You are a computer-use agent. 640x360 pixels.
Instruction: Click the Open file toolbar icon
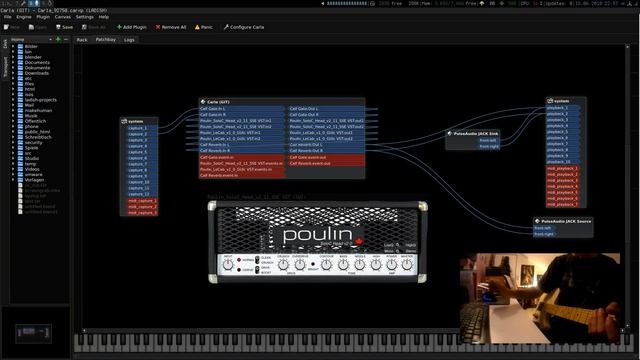pos(31,27)
